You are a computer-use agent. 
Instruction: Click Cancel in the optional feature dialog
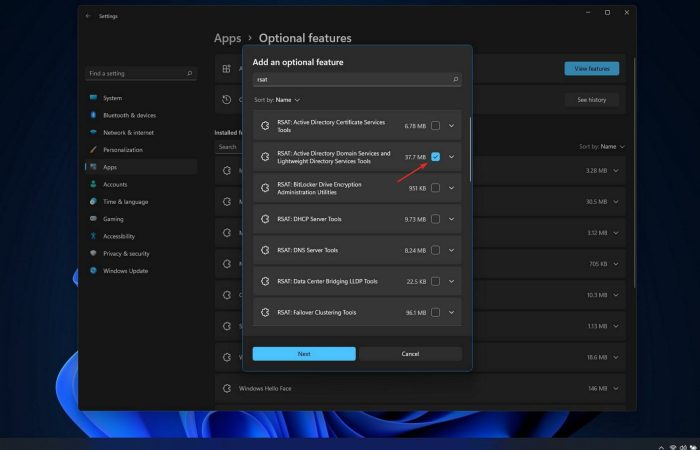410,354
